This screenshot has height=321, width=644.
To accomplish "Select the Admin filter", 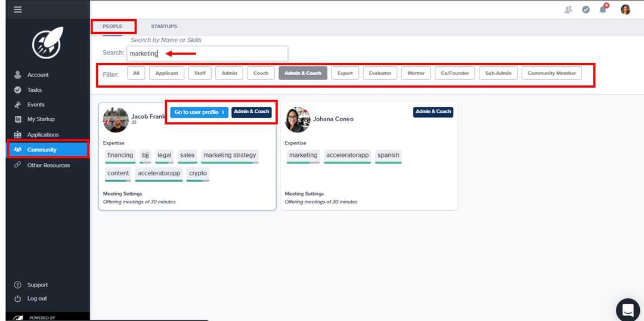I will tap(229, 73).
